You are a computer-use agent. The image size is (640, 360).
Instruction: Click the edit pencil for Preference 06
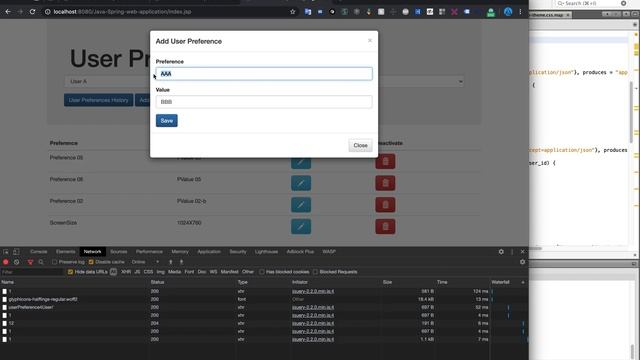click(301, 183)
